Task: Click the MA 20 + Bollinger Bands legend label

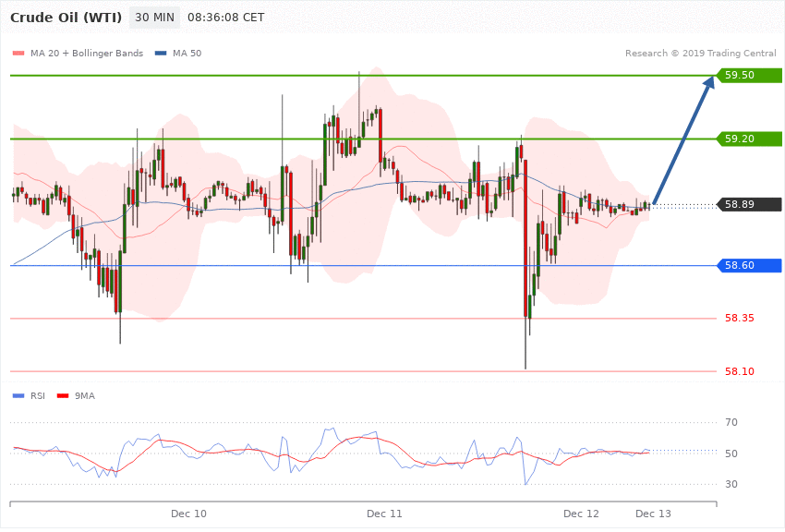Action: click(x=87, y=53)
